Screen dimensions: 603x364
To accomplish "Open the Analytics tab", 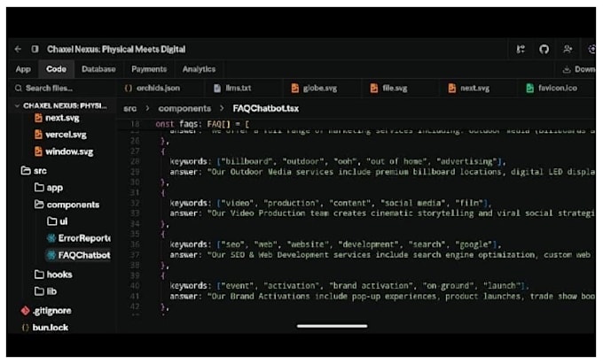I will [x=199, y=69].
